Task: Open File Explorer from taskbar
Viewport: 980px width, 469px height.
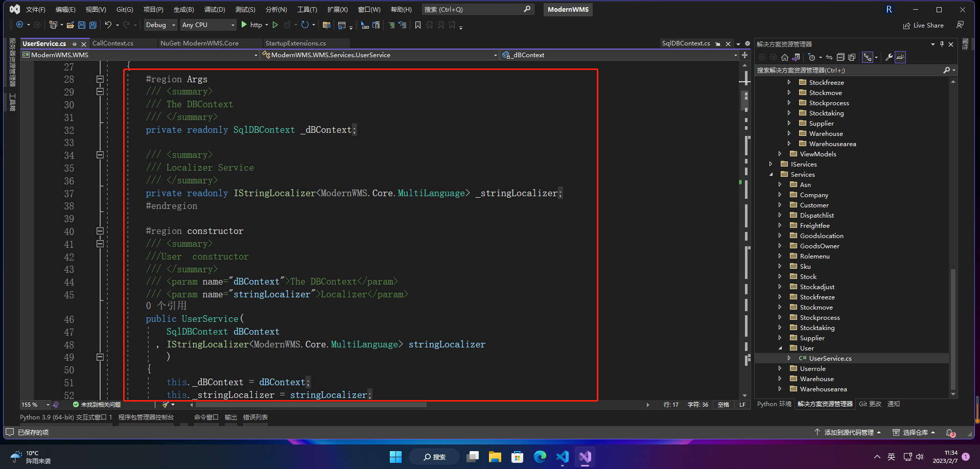Action: point(495,456)
